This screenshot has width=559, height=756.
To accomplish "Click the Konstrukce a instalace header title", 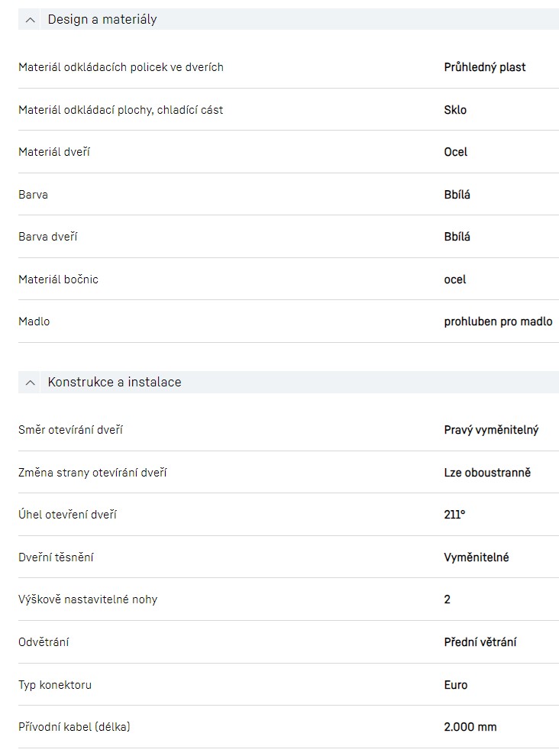I will (x=115, y=383).
